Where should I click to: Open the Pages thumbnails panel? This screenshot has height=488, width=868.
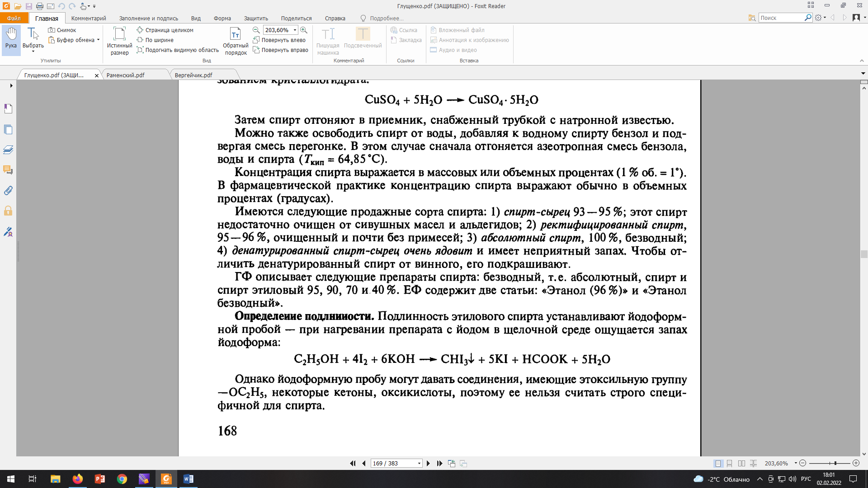click(x=8, y=130)
